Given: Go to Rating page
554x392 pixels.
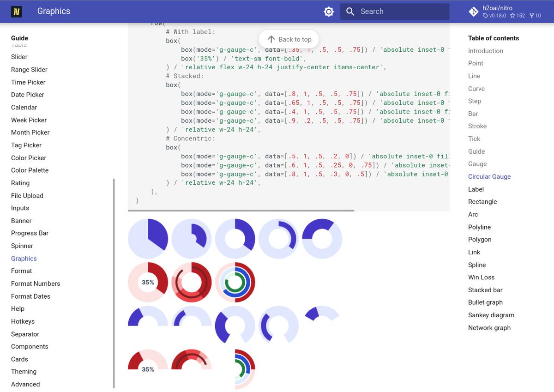Looking at the screenshot, I should pyautogui.click(x=20, y=183).
